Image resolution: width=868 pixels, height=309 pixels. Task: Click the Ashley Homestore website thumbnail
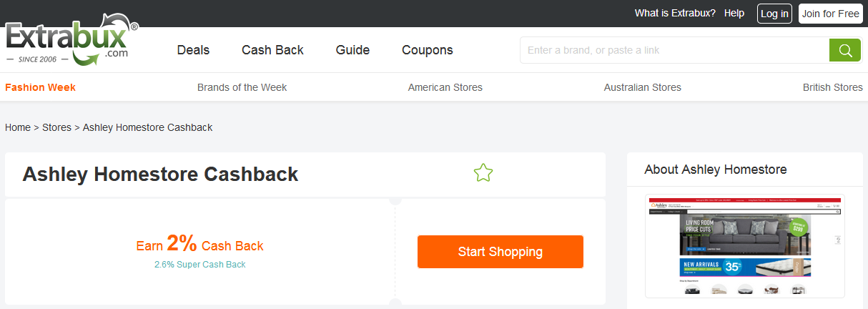tap(744, 245)
